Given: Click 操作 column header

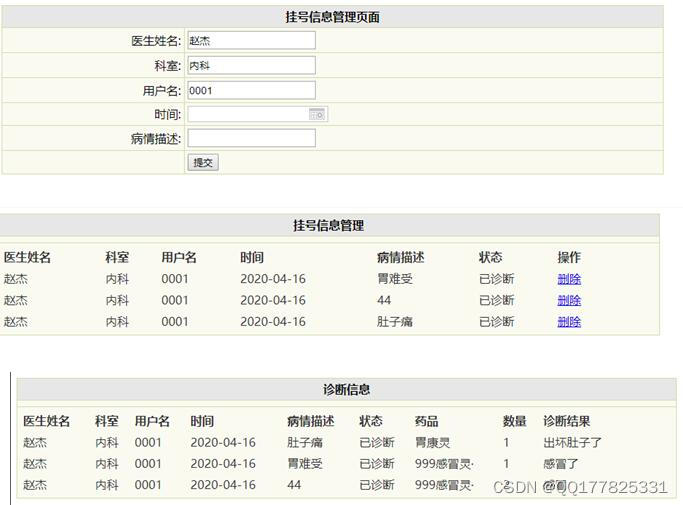Looking at the screenshot, I should click(569, 257).
